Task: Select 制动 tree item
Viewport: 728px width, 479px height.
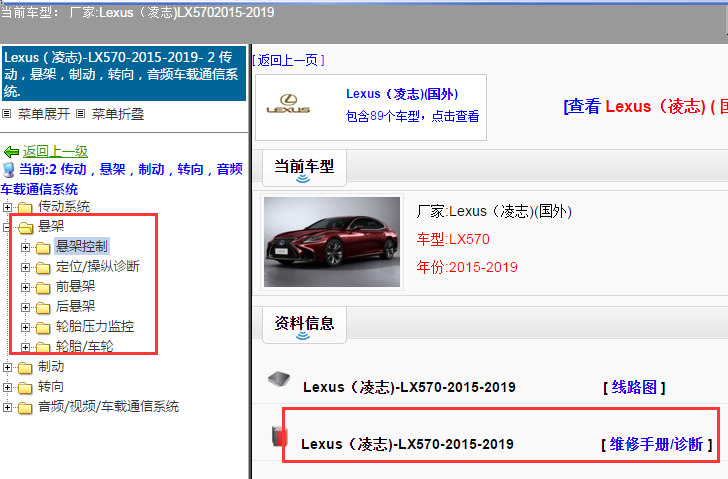Action: 51,367
